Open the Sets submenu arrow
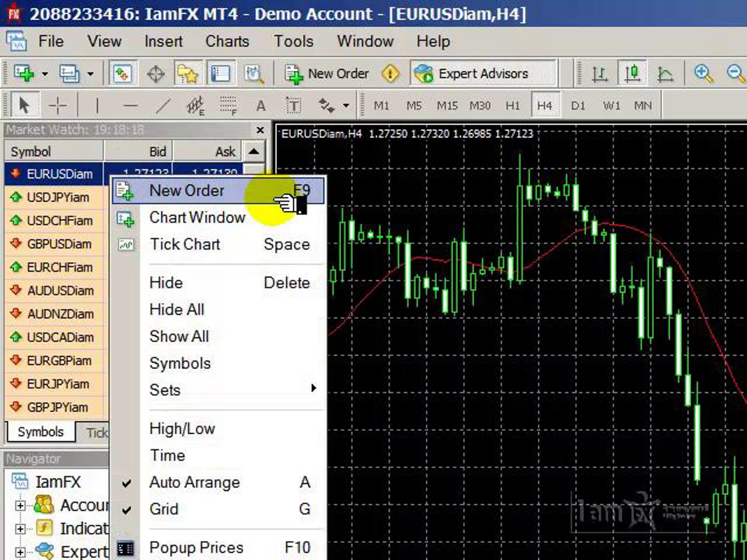Screen dimensions: 747x560 click(313, 388)
